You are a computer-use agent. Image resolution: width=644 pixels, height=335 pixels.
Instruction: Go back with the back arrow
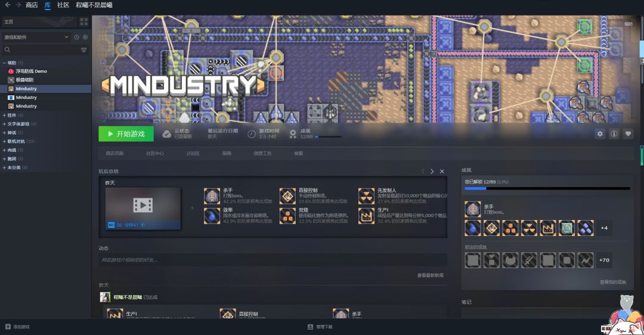coord(7,5)
